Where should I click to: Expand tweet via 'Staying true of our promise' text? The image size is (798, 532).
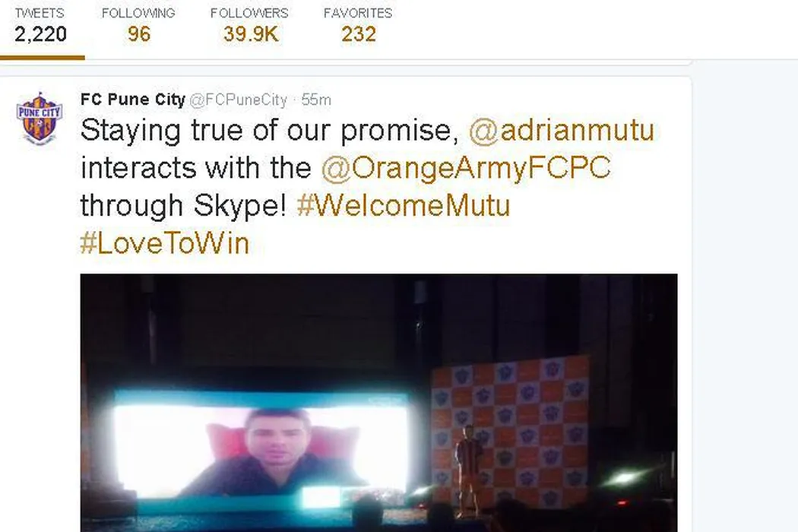click(270, 130)
